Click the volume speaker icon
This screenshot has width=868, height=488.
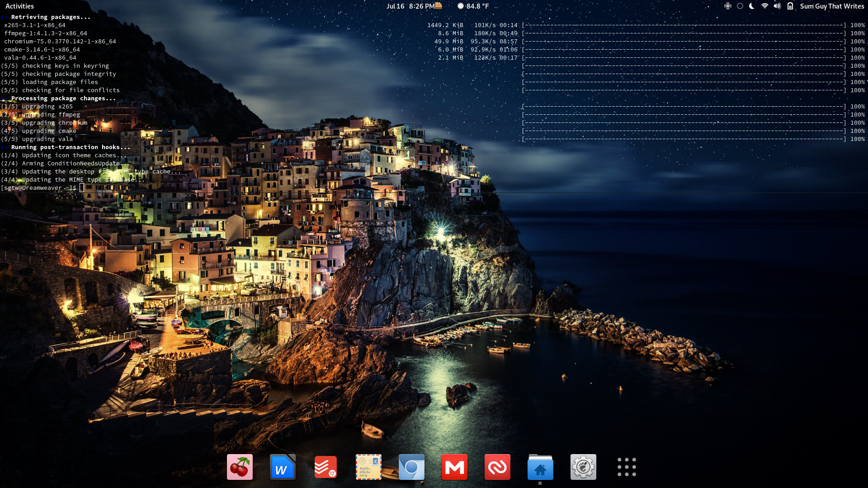777,6
